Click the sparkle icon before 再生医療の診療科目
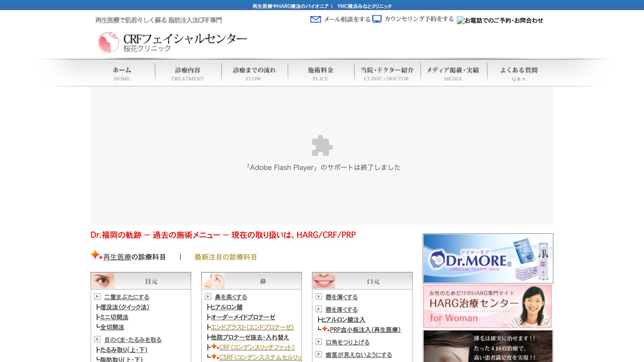 click(97, 255)
